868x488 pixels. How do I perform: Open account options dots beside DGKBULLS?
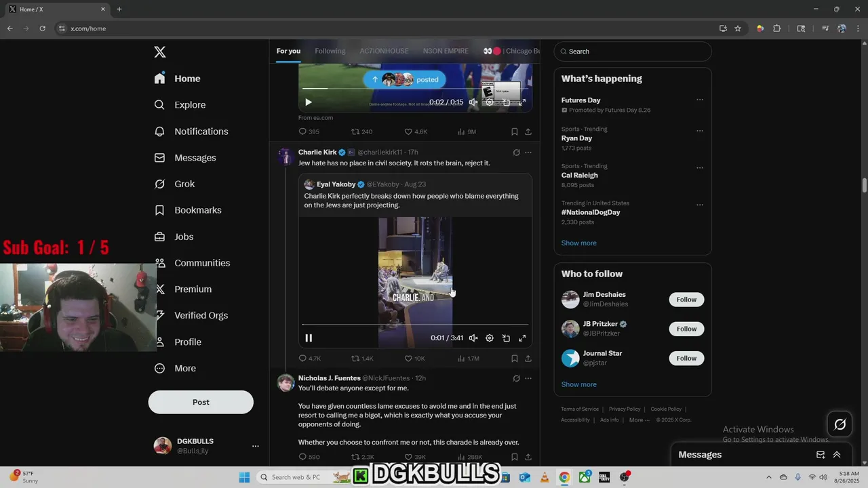pos(256,446)
